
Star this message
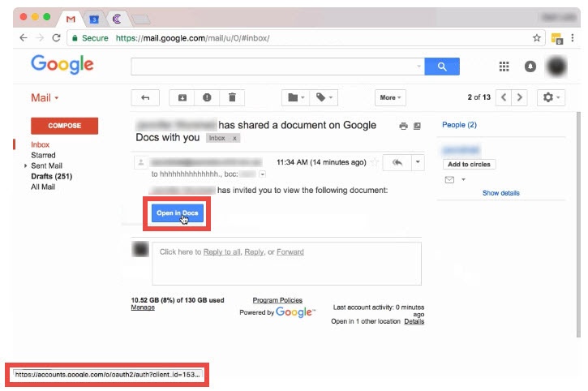pyautogui.click(x=374, y=162)
